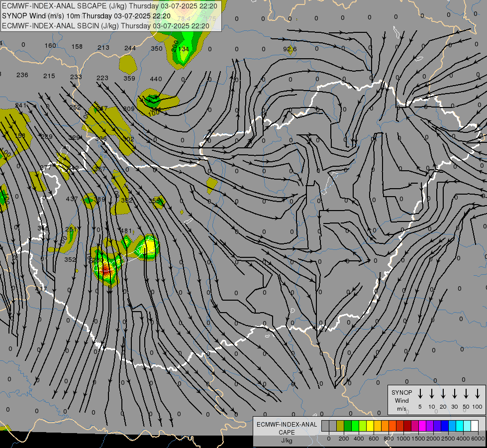Viewport: 487px width, 448px height.
Task: Click the ECMWF-INDEX-ANAL CAPE legend title
Action: (287, 429)
